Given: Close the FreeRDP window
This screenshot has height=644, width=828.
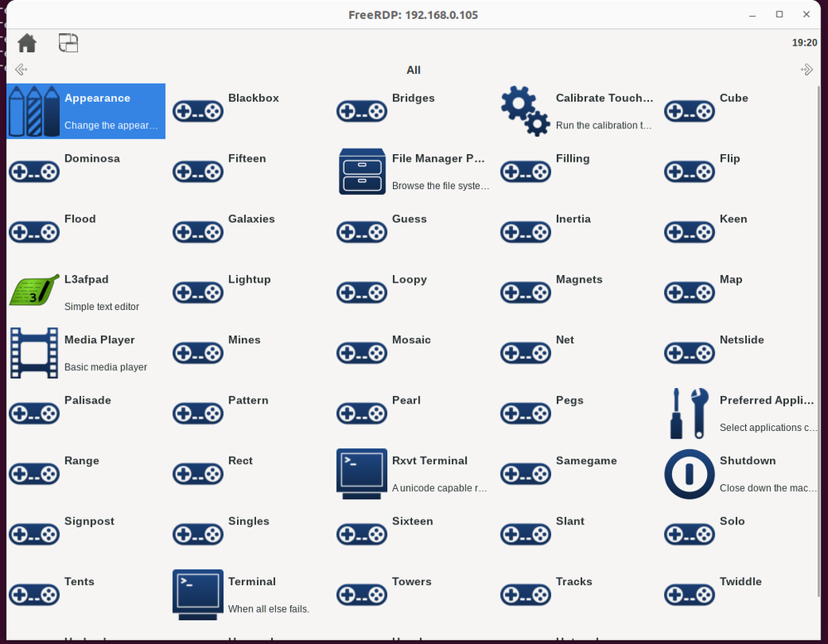Looking at the screenshot, I should coord(806,14).
